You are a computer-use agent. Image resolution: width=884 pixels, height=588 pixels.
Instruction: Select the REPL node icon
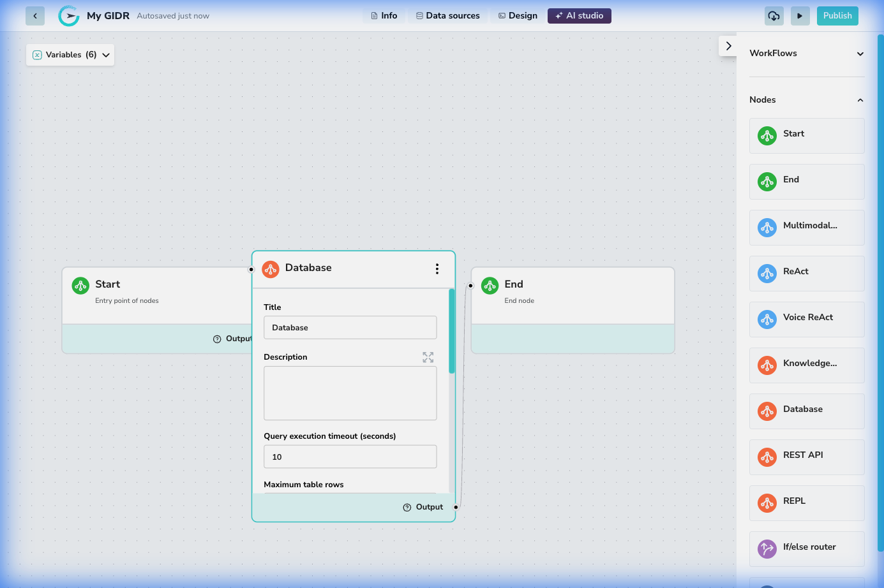point(767,503)
